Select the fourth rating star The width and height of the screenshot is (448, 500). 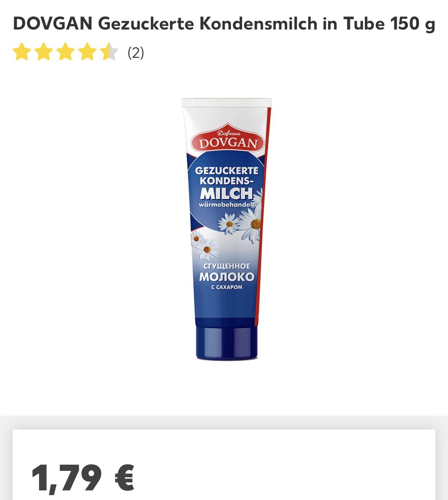[87, 52]
